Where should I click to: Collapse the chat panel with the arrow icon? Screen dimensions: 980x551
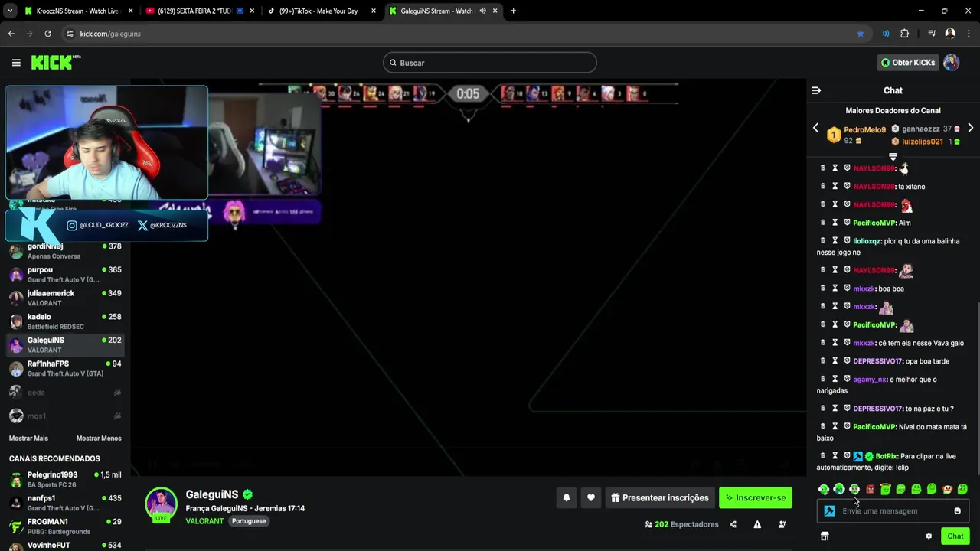click(816, 90)
